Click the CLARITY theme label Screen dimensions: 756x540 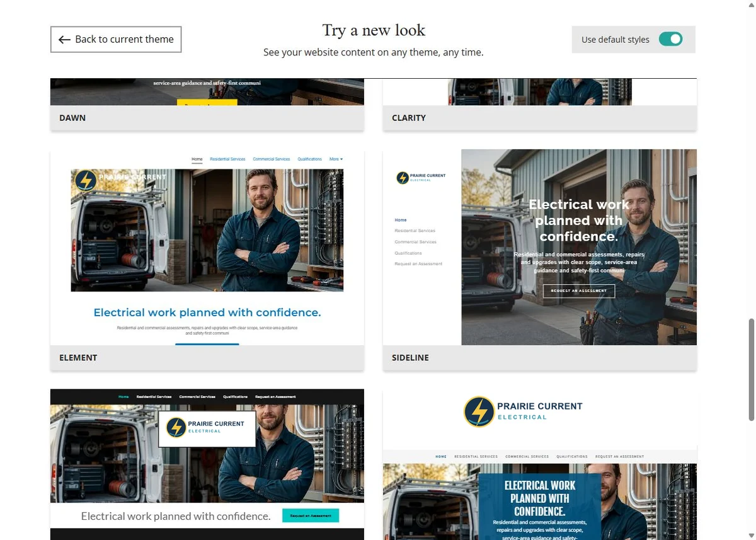click(x=409, y=118)
